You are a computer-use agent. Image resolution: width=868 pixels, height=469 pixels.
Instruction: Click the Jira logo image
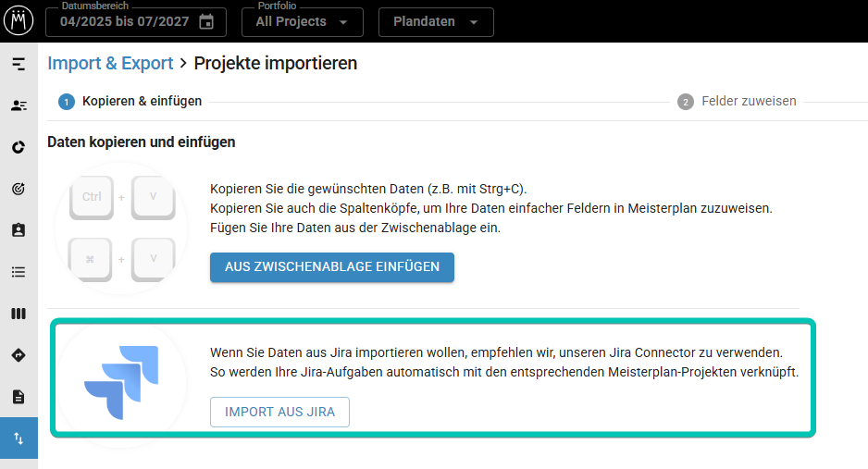pyautogui.click(x=121, y=382)
